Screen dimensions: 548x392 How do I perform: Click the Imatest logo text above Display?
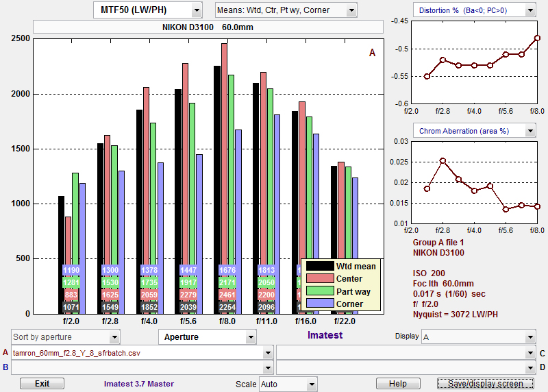[325, 335]
